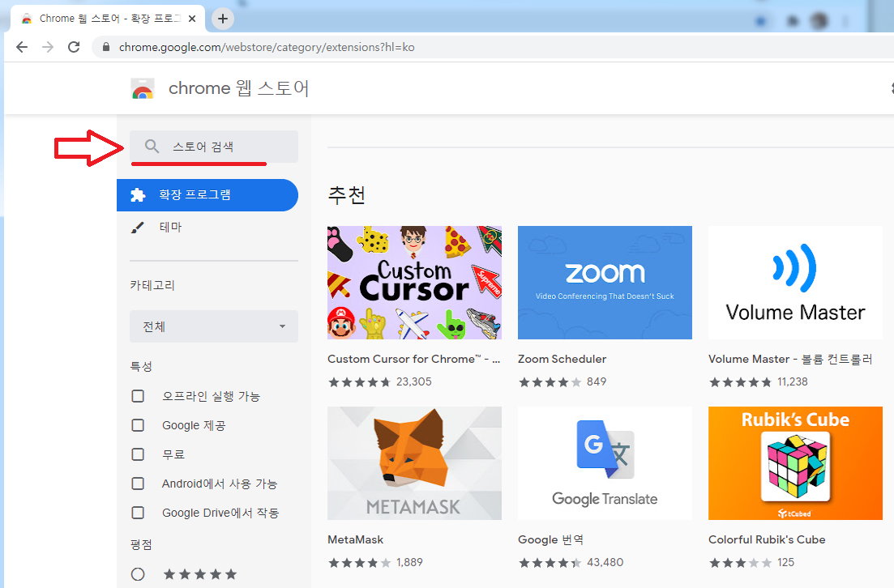Open a new tab with the plus button
The height and width of the screenshot is (588, 894).
[222, 19]
